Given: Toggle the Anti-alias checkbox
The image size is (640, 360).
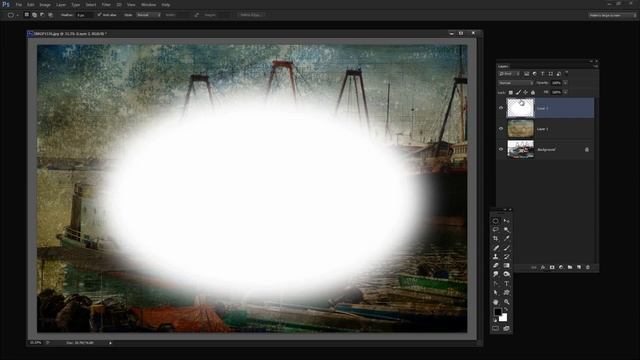Looking at the screenshot, I should pos(99,15).
